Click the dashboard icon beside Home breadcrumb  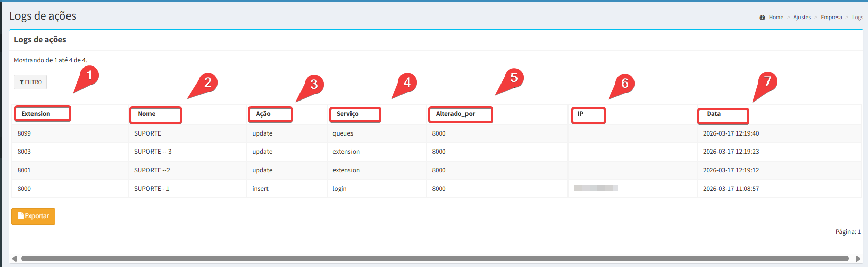coord(762,18)
